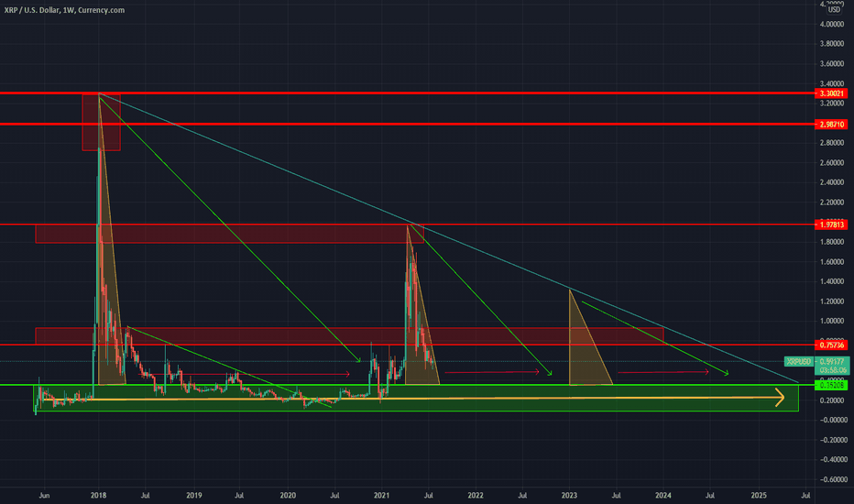Click the 2025 label on the time axis
The width and height of the screenshot is (854, 504).
759,495
